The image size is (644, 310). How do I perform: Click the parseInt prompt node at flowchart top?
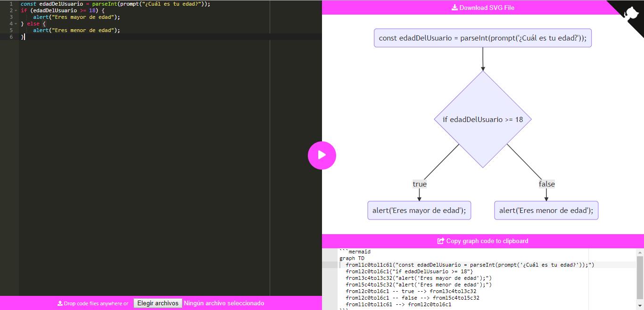click(483, 38)
